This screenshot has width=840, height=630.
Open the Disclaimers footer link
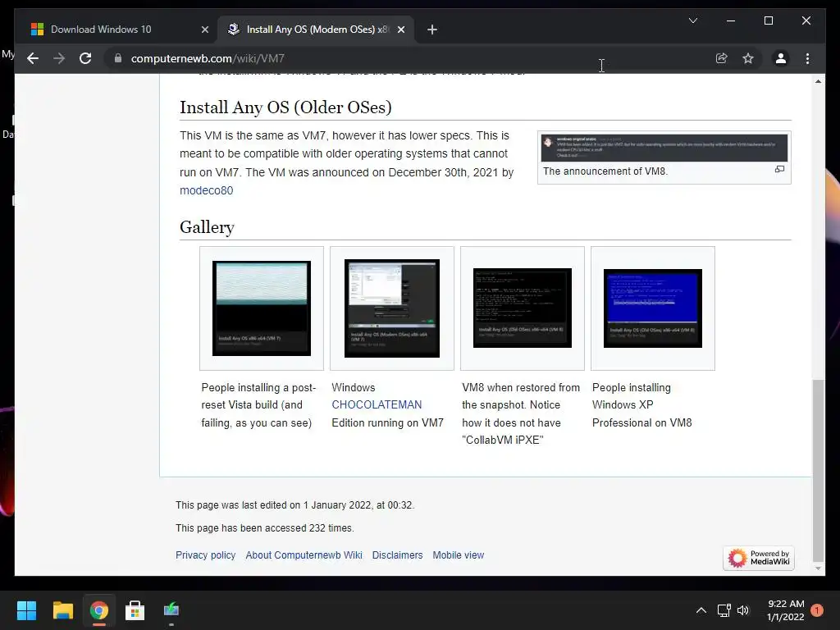pos(397,555)
